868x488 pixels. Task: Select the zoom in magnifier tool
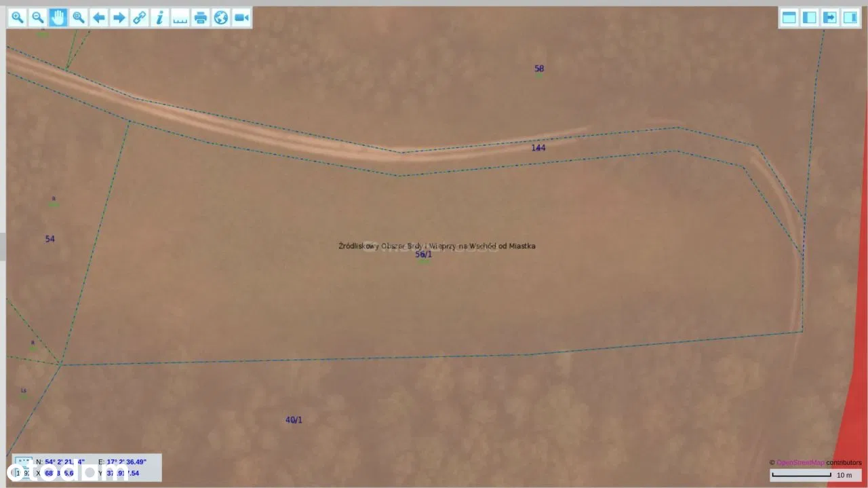point(18,18)
